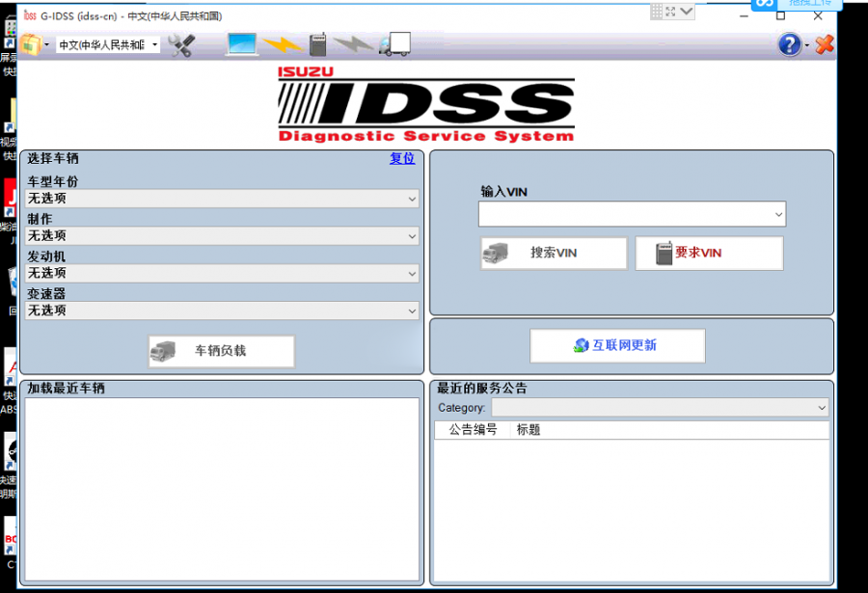Image resolution: width=868 pixels, height=593 pixels.
Task: Click the 复位 reset link
Action: [x=402, y=159]
